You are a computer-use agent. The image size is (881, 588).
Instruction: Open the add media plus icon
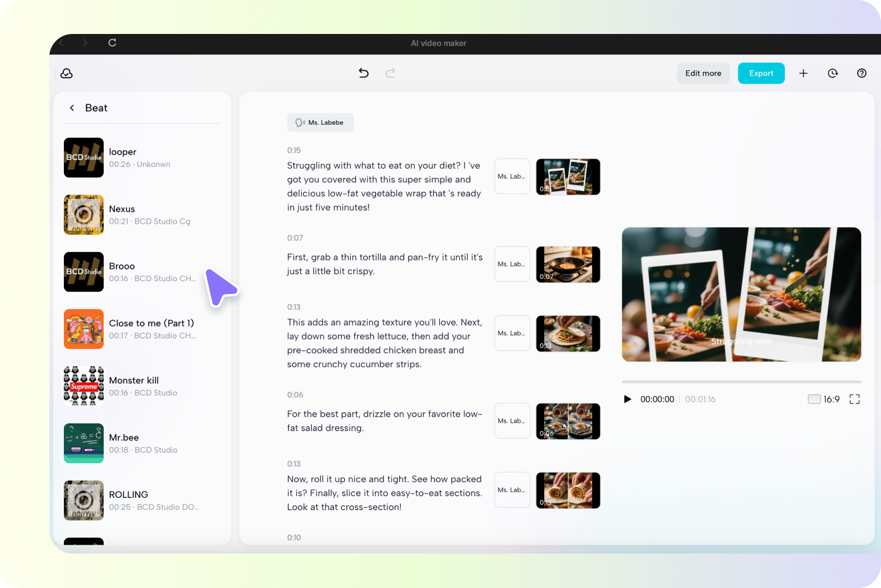(x=803, y=73)
